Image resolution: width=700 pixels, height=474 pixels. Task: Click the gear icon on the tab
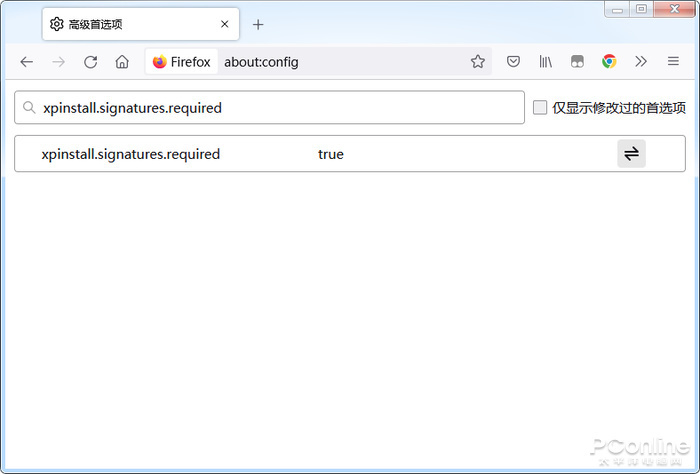coord(57,24)
